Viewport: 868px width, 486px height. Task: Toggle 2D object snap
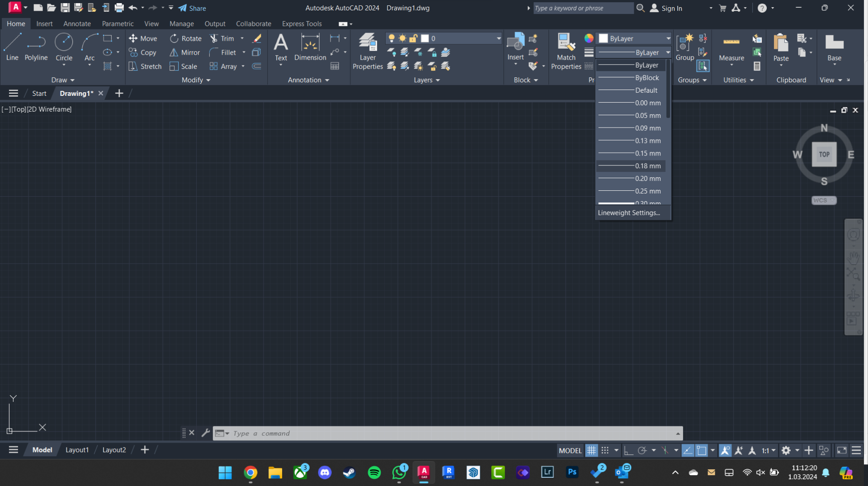(x=701, y=450)
